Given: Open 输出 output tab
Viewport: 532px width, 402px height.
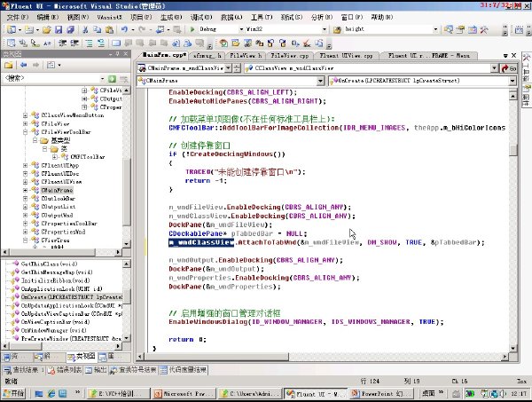Looking at the screenshot, I should pos(96,370).
